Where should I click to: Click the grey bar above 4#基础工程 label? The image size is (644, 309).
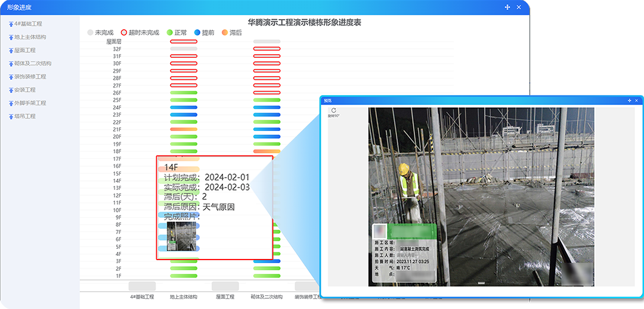pos(142,286)
